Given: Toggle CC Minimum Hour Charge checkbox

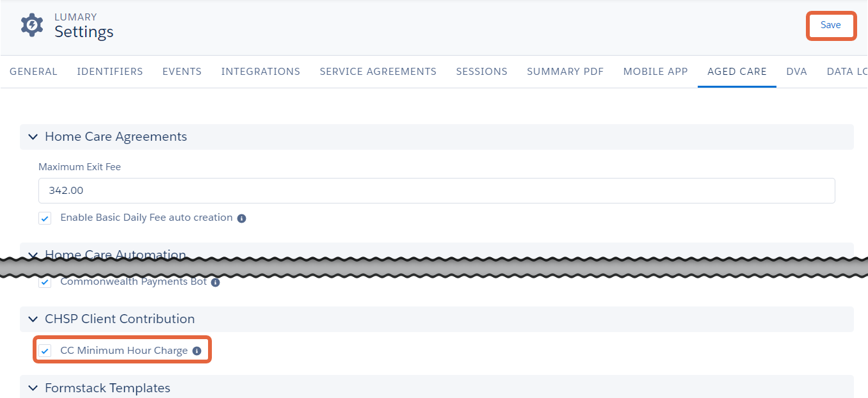Looking at the screenshot, I should click(45, 351).
